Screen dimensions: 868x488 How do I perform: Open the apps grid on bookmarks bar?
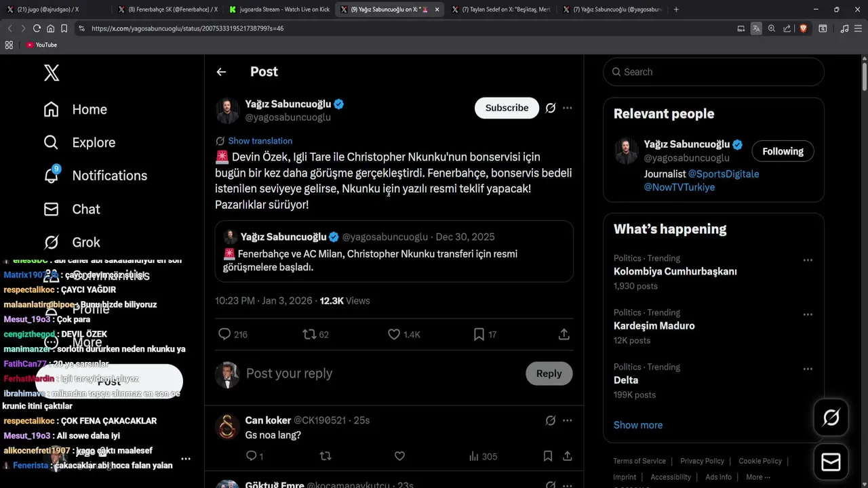9,45
